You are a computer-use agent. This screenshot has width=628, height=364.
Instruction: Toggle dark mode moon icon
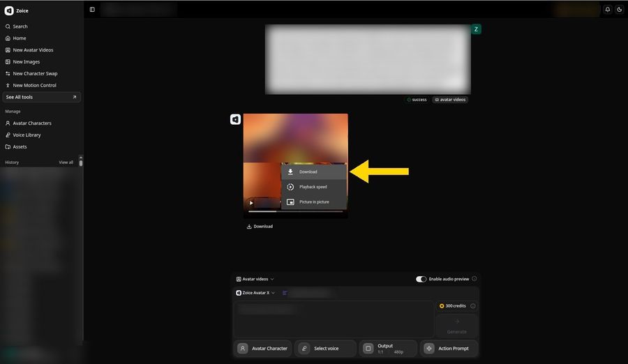(x=619, y=10)
